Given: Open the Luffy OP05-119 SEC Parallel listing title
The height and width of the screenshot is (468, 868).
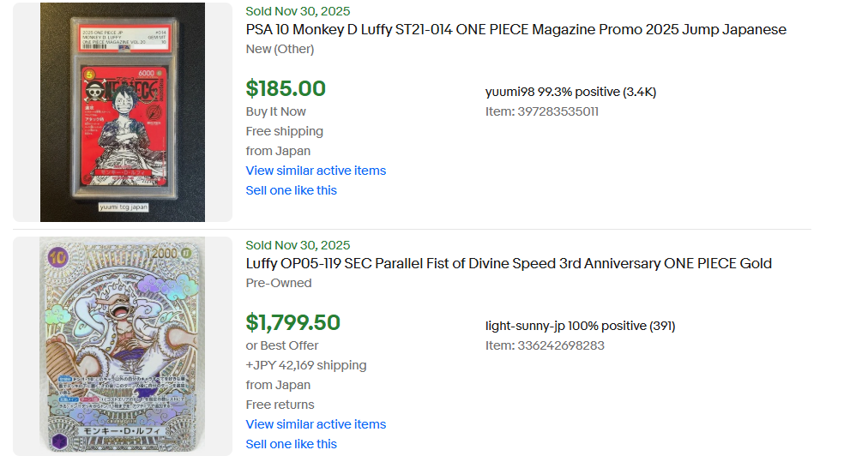Looking at the screenshot, I should 509,264.
